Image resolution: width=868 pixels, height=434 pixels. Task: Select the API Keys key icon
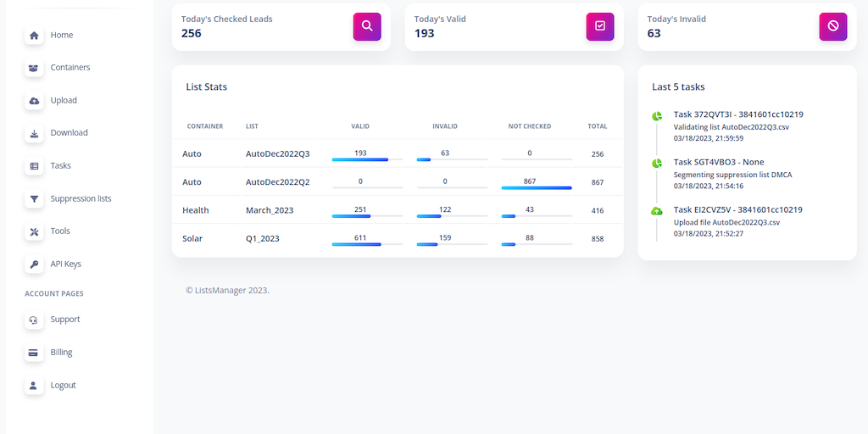click(34, 264)
